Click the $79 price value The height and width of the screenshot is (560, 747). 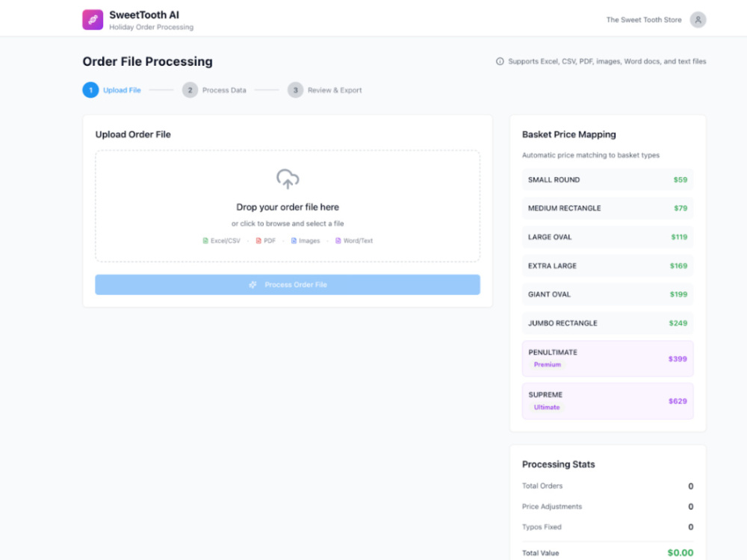point(681,208)
